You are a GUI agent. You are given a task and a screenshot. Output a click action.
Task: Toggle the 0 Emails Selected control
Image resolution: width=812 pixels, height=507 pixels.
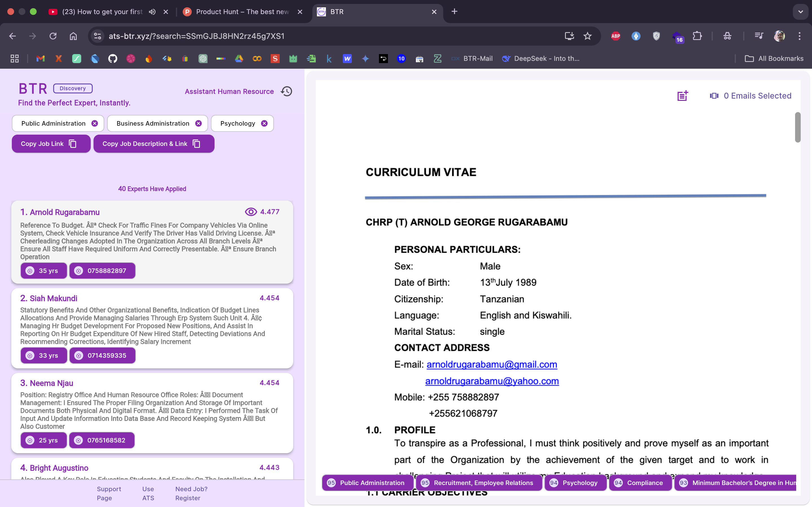750,96
